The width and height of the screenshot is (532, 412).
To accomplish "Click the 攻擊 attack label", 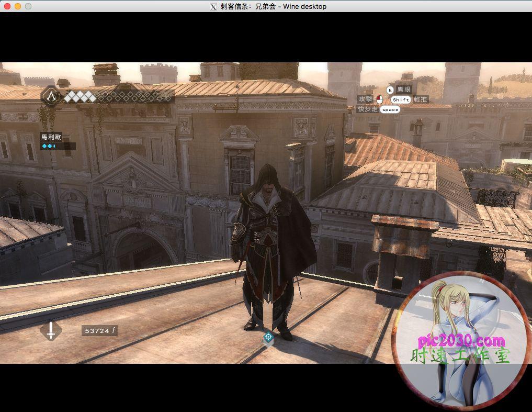I will [365, 99].
